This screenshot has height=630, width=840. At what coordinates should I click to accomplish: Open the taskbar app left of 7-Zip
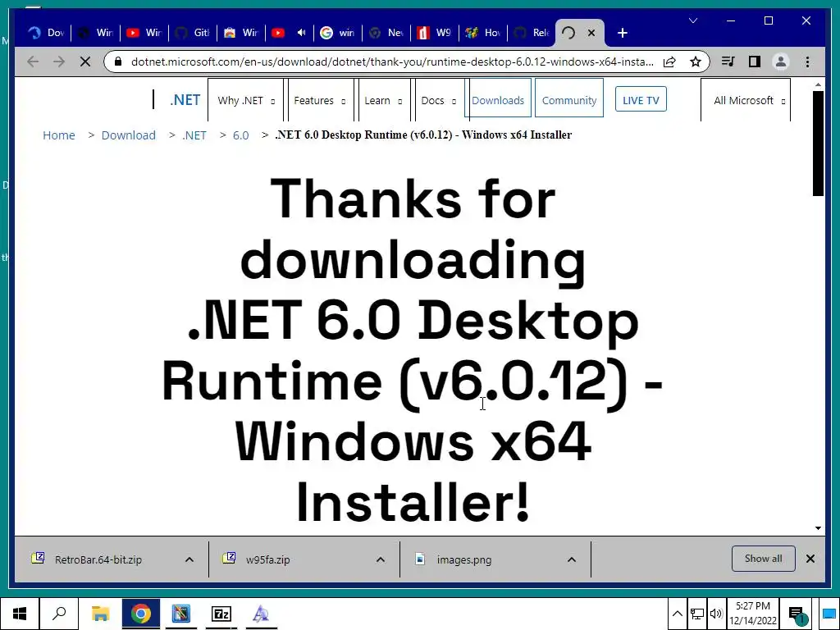[x=181, y=614]
